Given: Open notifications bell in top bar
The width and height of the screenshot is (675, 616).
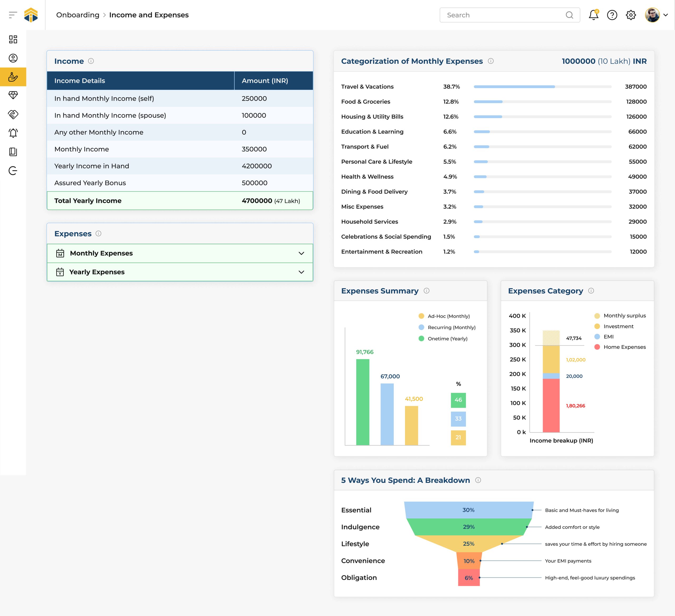Looking at the screenshot, I should [593, 15].
